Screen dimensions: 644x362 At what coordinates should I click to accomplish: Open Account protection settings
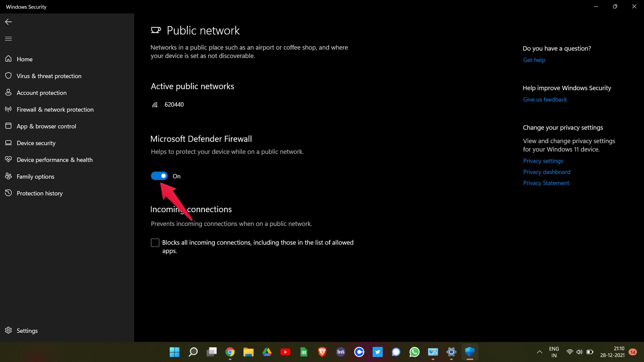point(42,93)
